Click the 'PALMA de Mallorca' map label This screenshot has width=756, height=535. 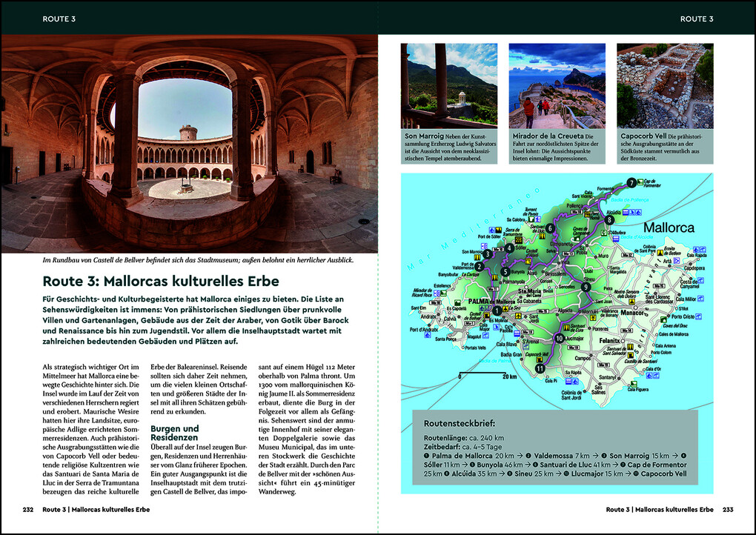point(492,302)
